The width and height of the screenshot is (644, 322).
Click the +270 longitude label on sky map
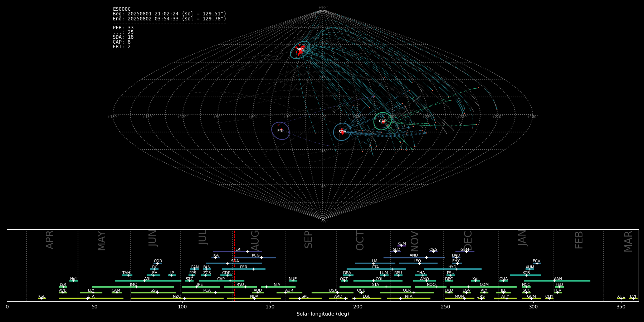427,117
